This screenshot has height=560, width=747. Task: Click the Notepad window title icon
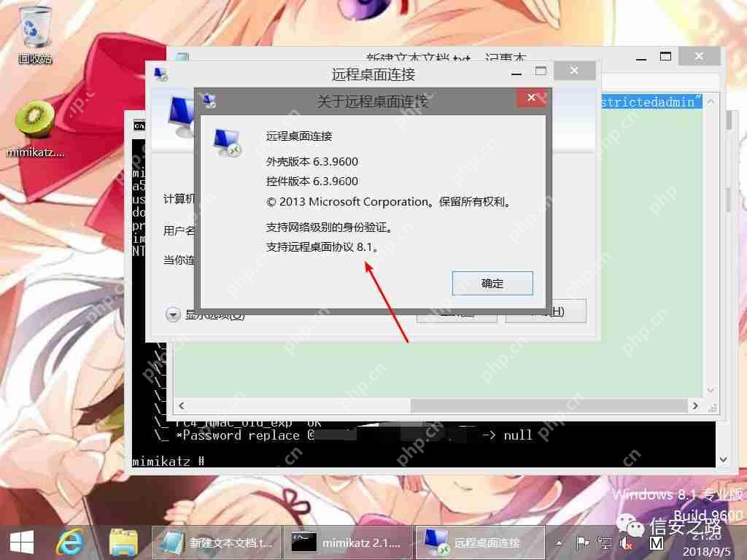182,58
